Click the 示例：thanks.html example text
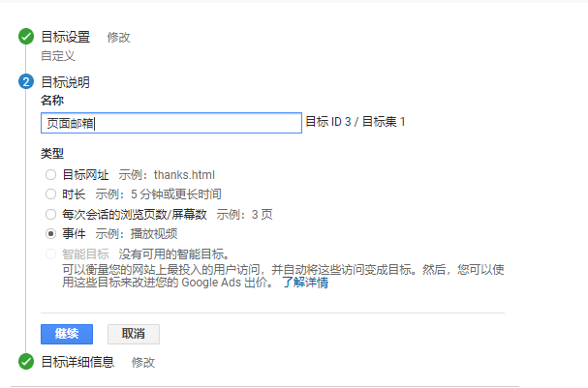 [x=167, y=175]
